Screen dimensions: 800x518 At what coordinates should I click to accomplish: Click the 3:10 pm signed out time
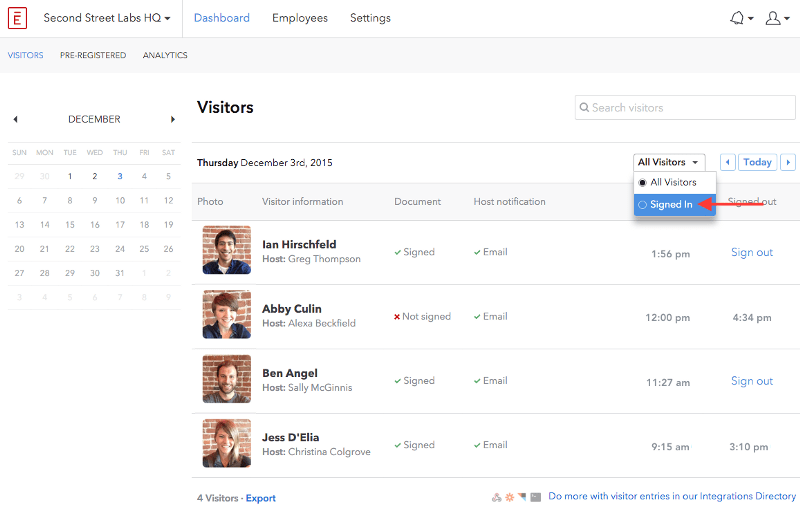point(748,447)
